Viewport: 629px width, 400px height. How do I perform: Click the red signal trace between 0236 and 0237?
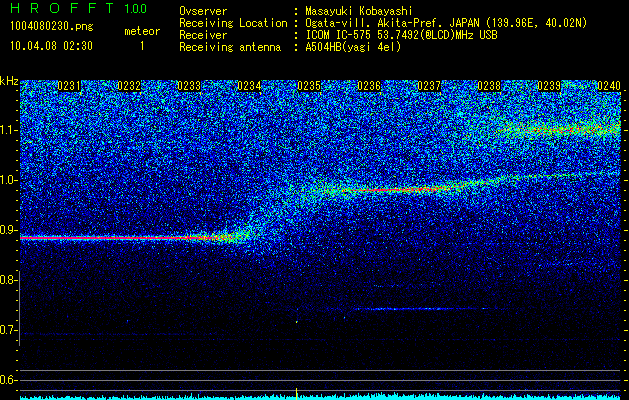(397, 190)
